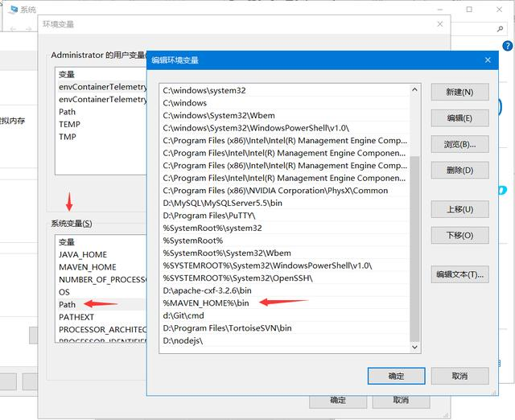Click the 编辑文本(T)... button
The image size is (515, 420).
(x=459, y=274)
